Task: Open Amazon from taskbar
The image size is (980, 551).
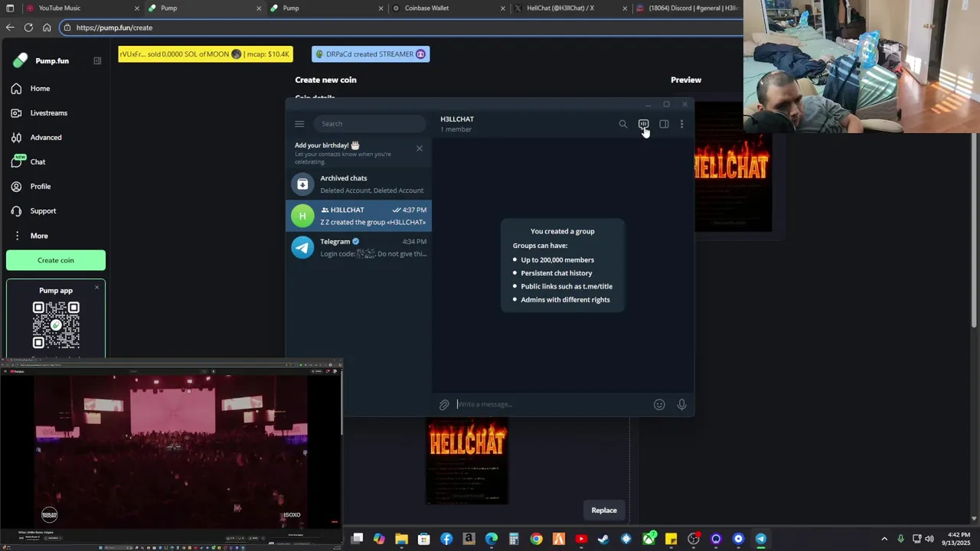Action: point(469,539)
